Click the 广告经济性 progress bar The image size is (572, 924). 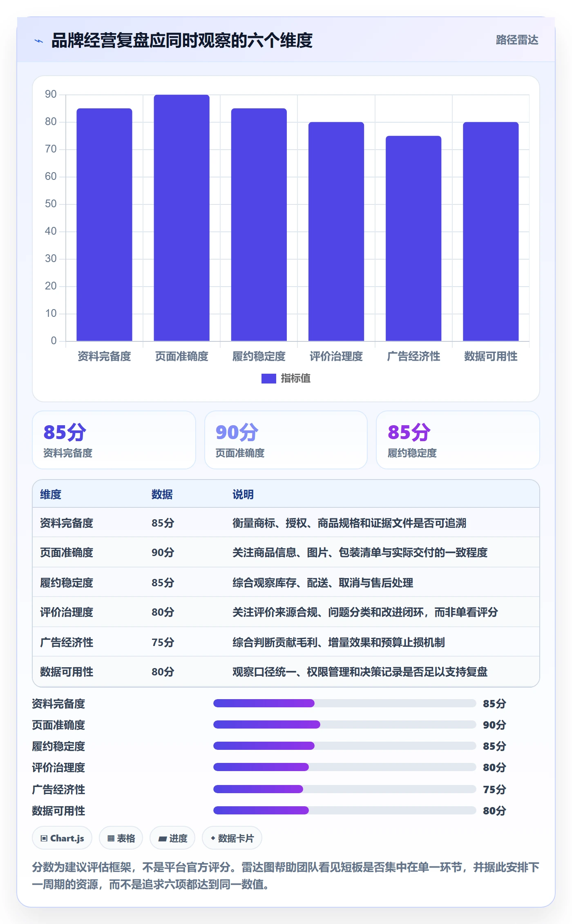click(x=344, y=789)
